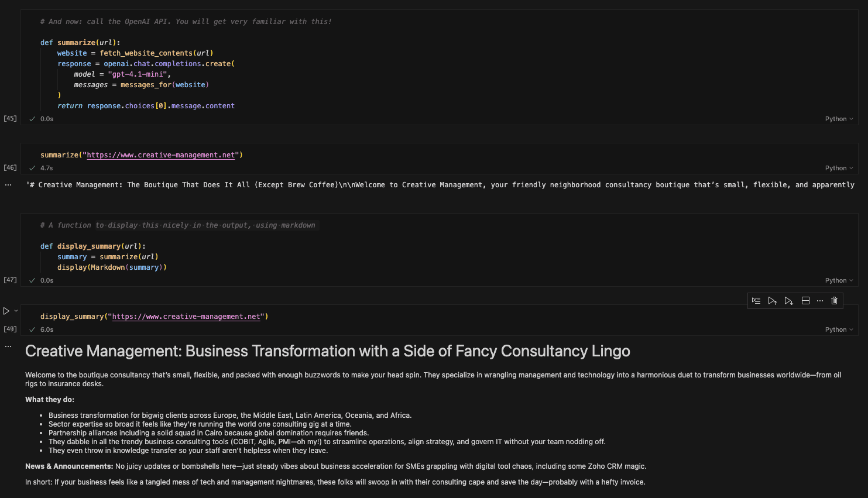Expand run options chevron beside play button
The width and height of the screenshot is (868, 498).
16,311
